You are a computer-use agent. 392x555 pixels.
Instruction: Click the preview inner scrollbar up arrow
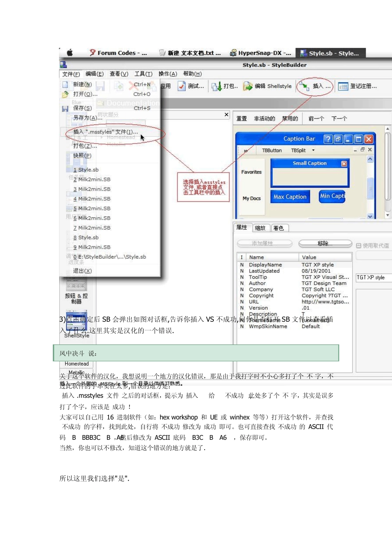tap(370, 159)
